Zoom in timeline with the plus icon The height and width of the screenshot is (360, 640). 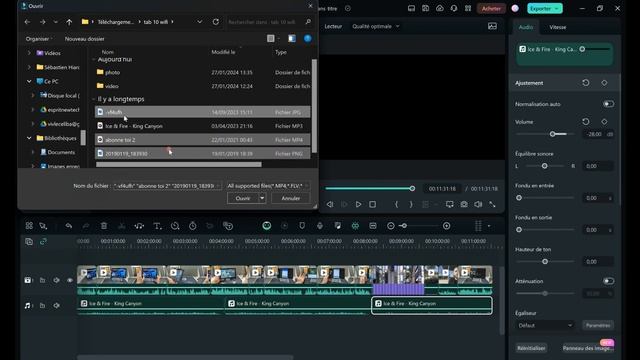click(x=447, y=226)
